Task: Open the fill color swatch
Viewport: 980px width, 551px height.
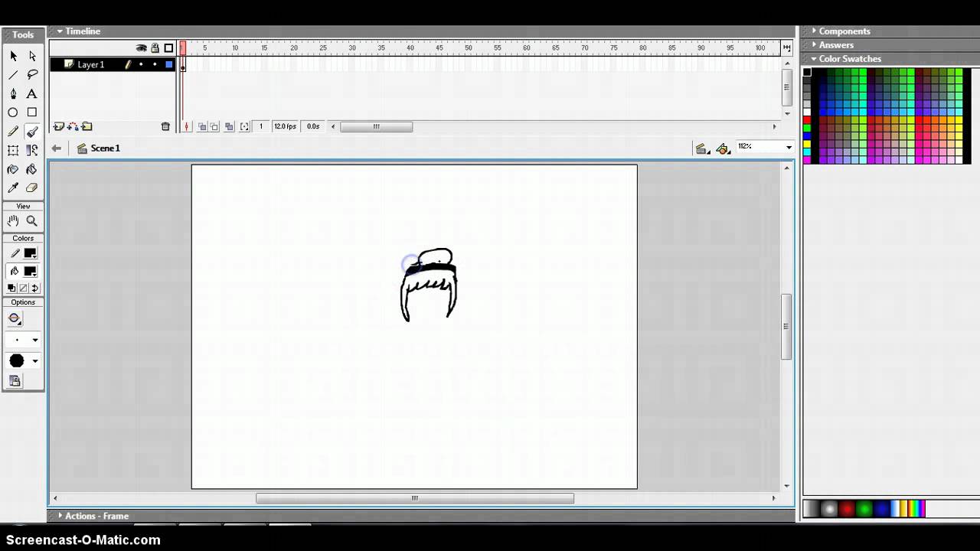Action: [x=30, y=271]
